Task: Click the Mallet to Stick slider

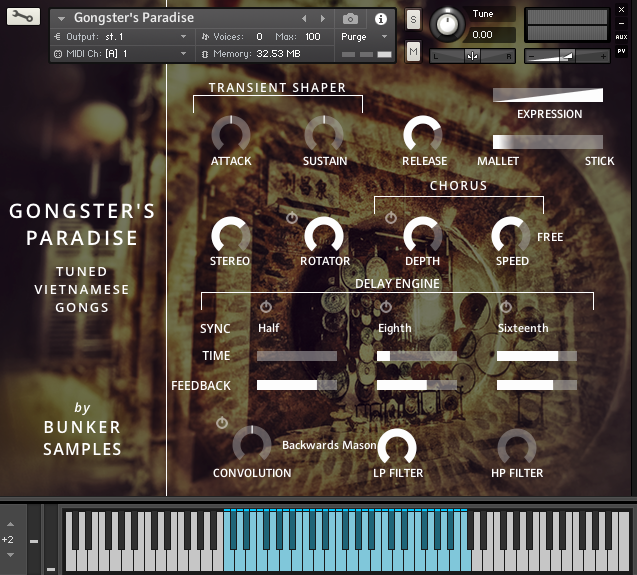Action: tap(548, 142)
